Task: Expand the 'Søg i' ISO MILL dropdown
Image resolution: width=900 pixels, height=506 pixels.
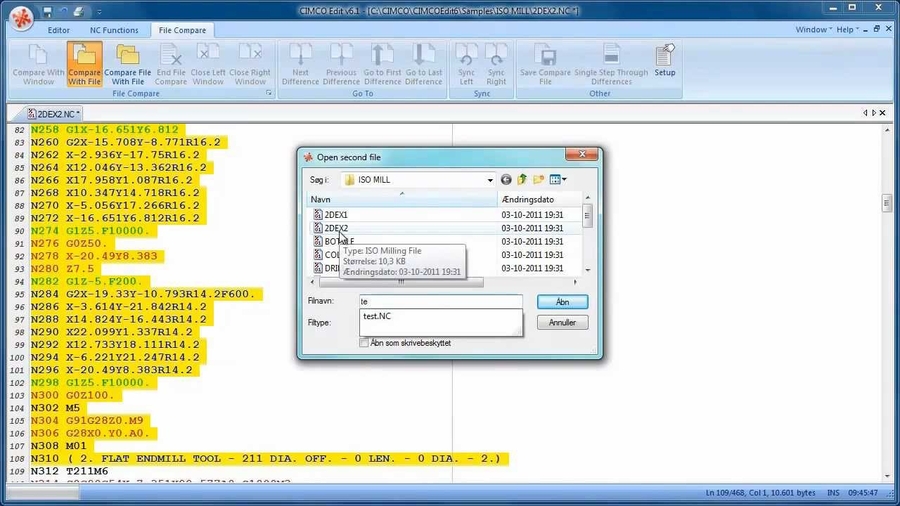Action: pyautogui.click(x=490, y=180)
